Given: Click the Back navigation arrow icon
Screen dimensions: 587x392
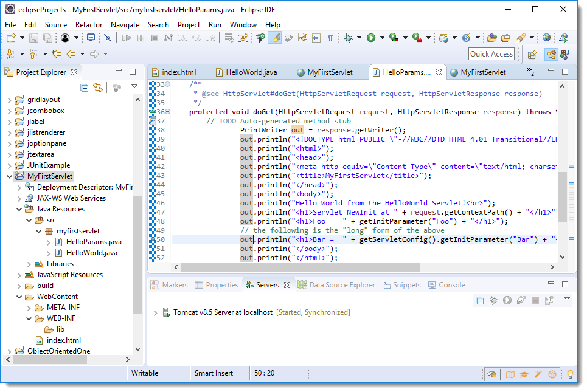Looking at the screenshot, I should pyautogui.click(x=71, y=54).
